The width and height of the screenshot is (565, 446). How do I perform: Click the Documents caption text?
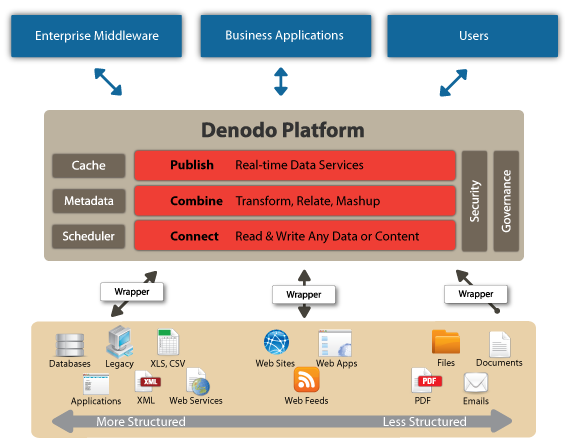click(x=499, y=363)
